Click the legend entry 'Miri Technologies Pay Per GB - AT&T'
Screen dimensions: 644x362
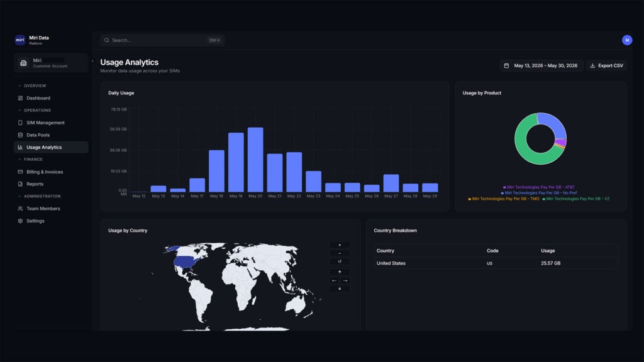[x=539, y=187]
